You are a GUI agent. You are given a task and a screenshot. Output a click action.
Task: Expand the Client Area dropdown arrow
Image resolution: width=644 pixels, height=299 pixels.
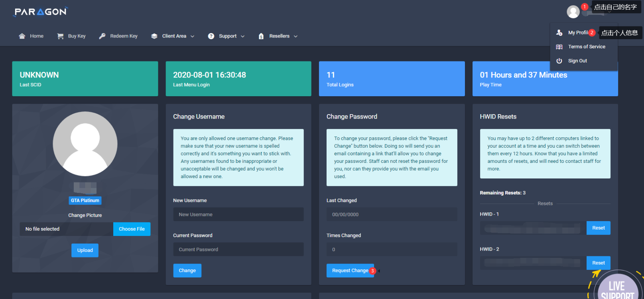coord(192,36)
